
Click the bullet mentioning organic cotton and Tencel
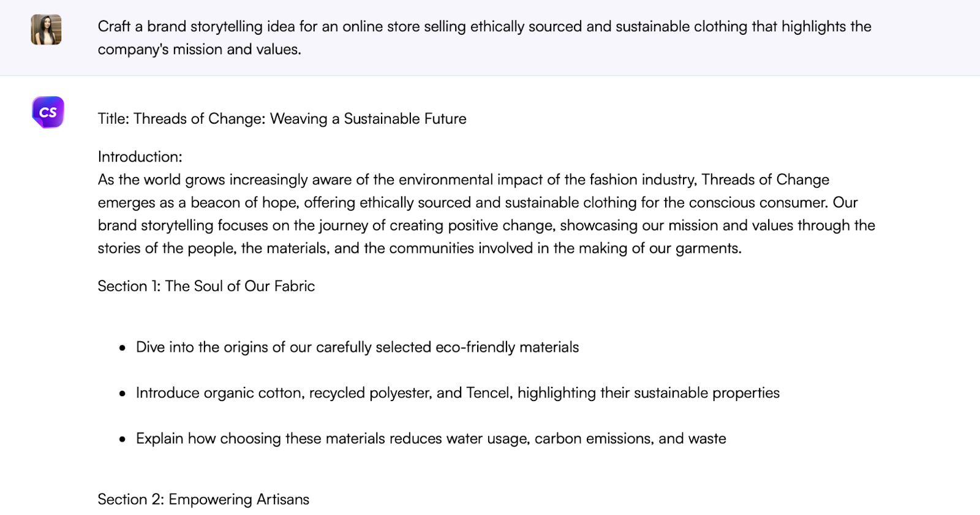pos(458,393)
